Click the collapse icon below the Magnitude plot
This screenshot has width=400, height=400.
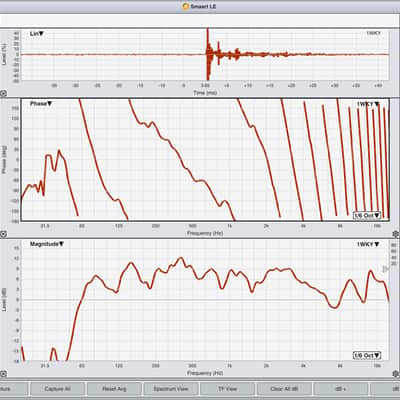pos(3,374)
